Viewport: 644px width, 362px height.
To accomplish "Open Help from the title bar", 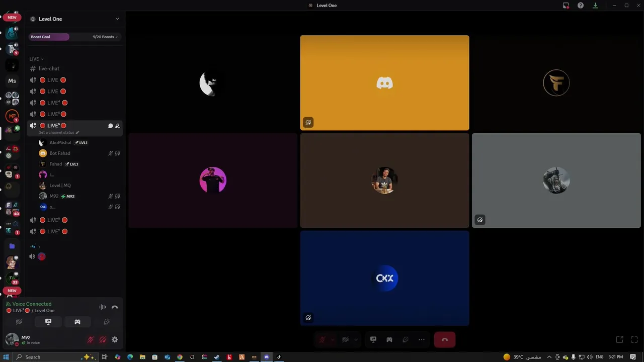I will point(581,6).
